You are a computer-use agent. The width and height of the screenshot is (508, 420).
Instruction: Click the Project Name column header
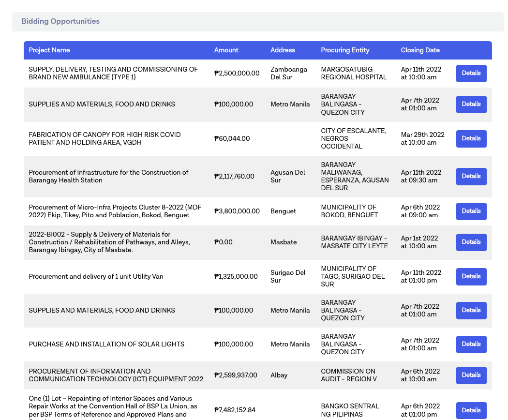pyautogui.click(x=49, y=50)
